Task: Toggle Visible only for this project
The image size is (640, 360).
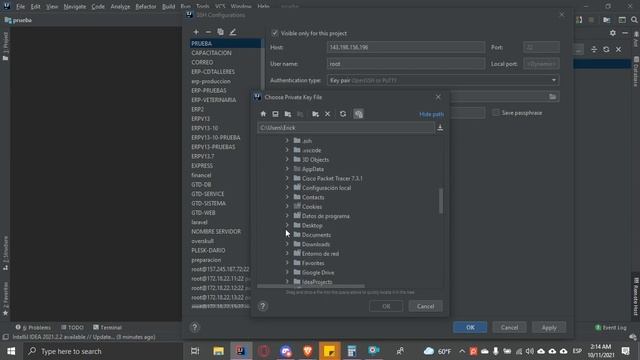Action: (x=275, y=33)
